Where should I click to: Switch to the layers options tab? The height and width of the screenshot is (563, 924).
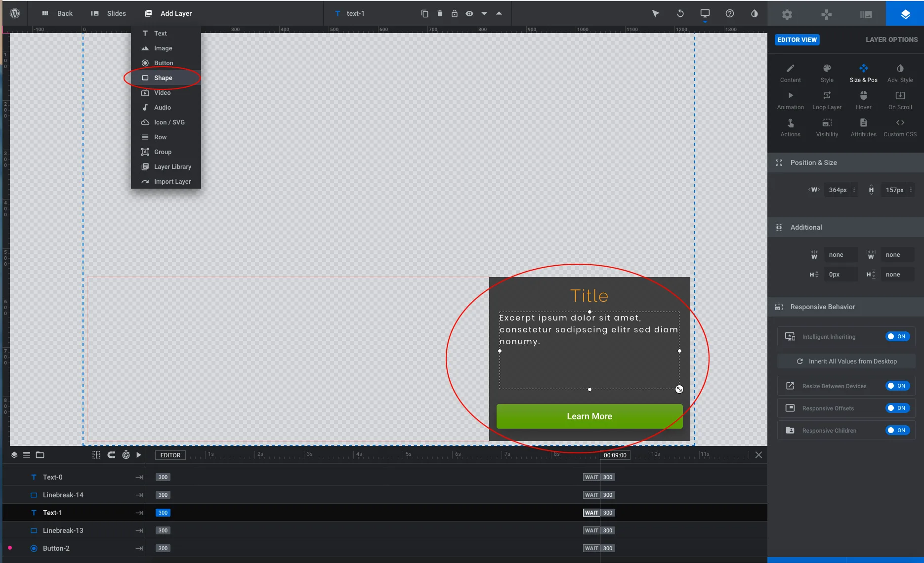click(905, 14)
